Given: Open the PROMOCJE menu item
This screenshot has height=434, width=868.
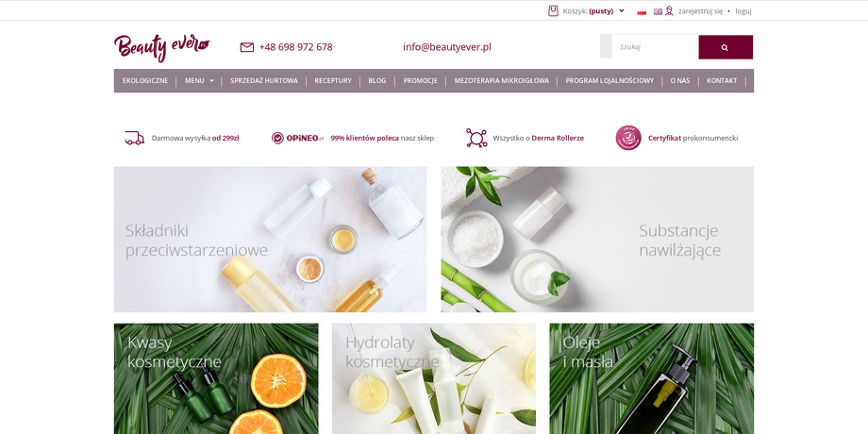Looking at the screenshot, I should pos(420,81).
